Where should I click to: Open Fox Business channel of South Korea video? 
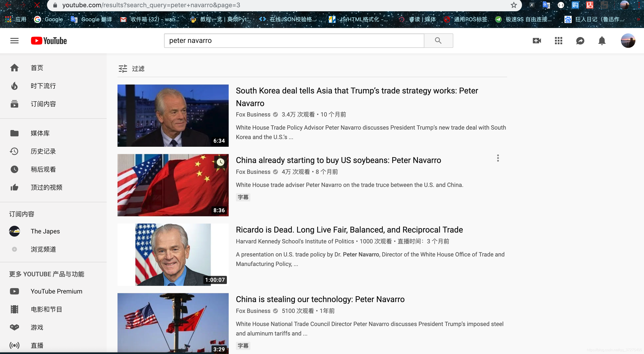253,114
